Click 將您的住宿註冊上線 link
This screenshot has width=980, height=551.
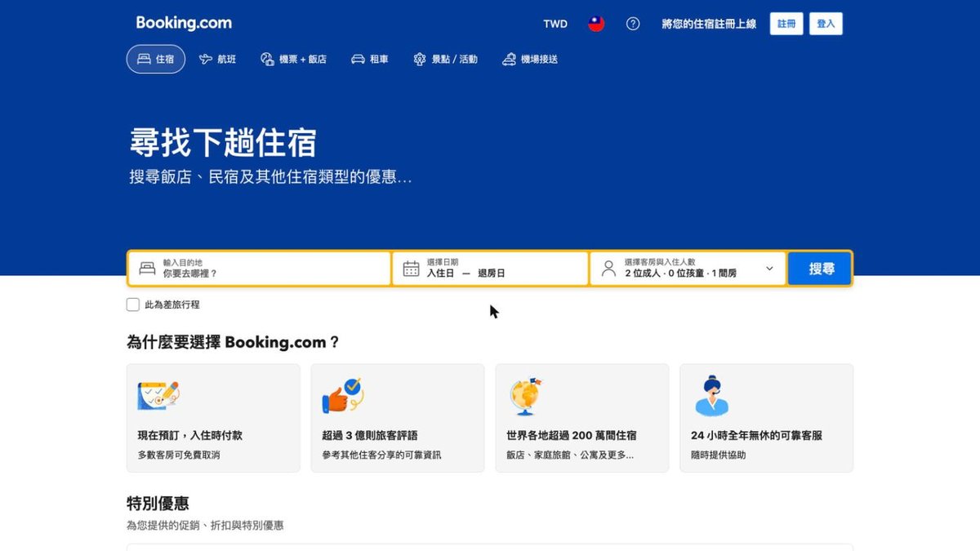click(709, 24)
